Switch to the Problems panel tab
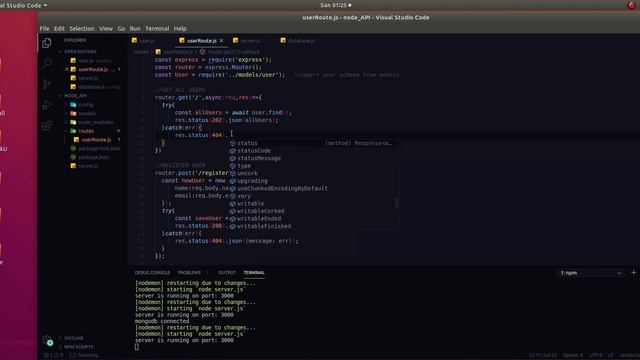The image size is (640, 360). coord(189,273)
